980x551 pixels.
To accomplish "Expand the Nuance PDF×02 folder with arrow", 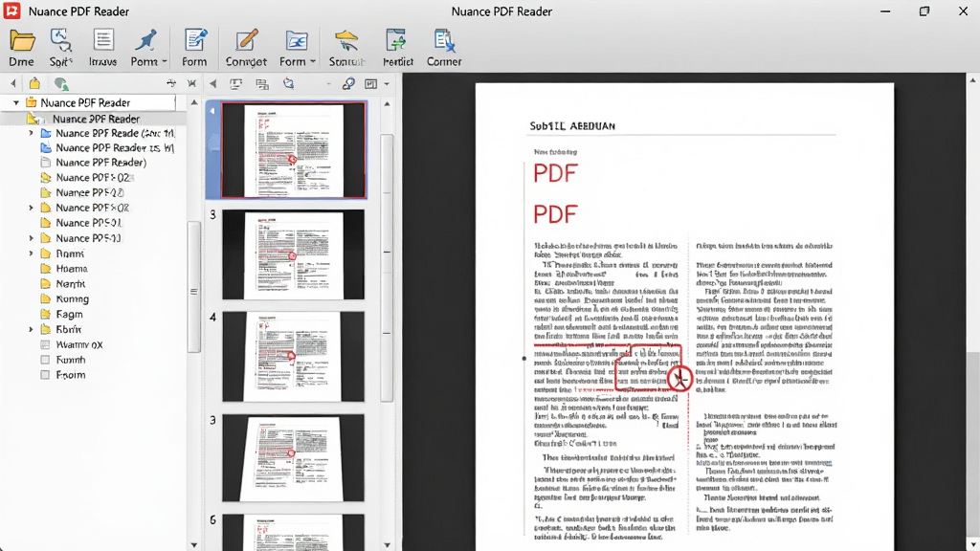I will pyautogui.click(x=32, y=208).
